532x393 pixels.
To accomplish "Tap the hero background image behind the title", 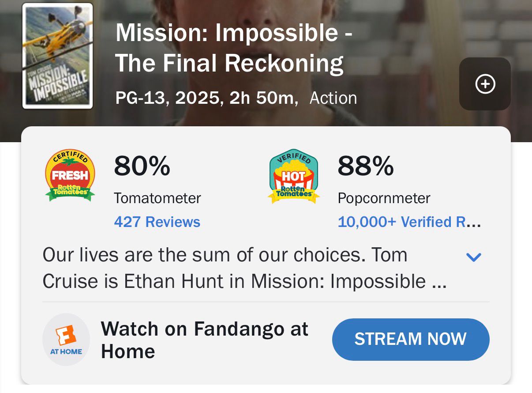I will pos(419,26).
